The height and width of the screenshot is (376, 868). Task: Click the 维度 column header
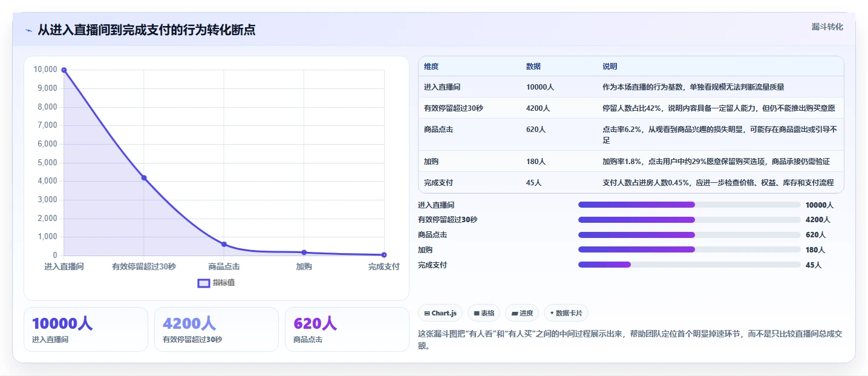431,67
